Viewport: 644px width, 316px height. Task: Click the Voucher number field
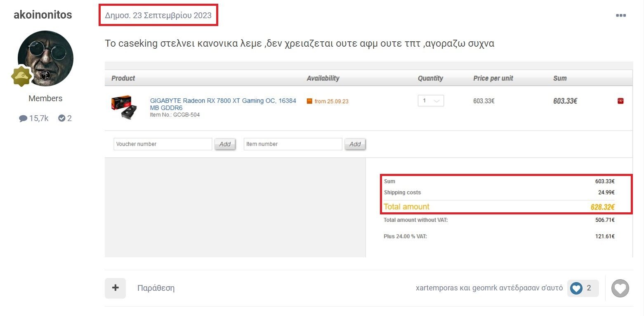[x=163, y=144]
